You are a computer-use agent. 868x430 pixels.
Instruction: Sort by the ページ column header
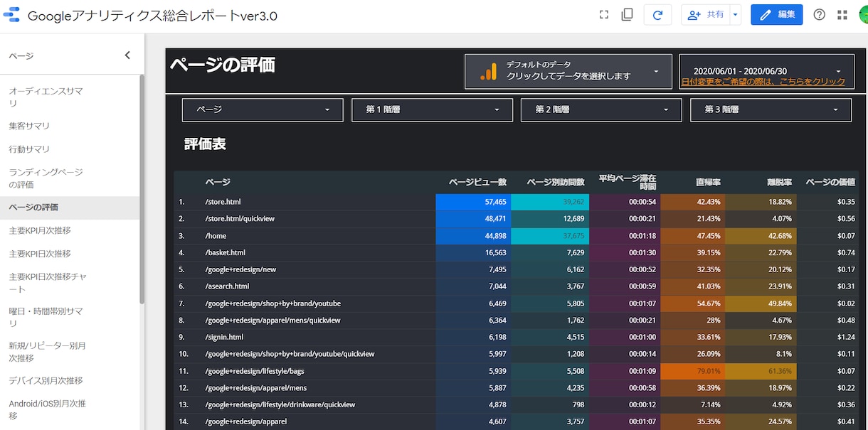tap(218, 182)
